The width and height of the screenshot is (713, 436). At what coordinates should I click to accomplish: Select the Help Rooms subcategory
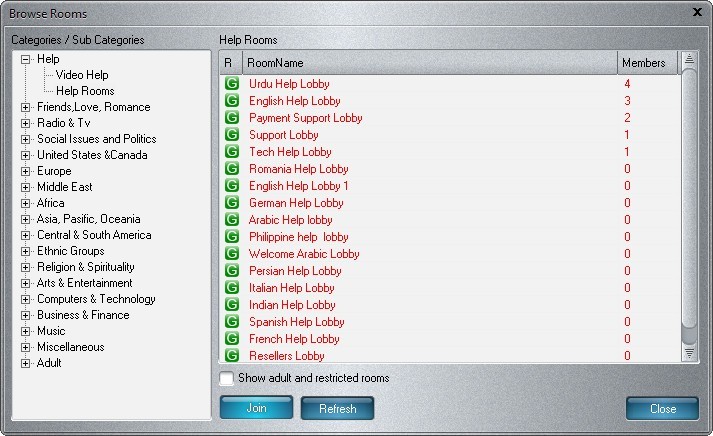click(x=85, y=91)
